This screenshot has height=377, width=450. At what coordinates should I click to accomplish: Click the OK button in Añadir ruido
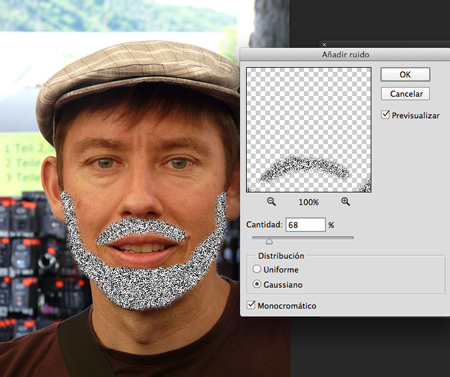(x=405, y=74)
